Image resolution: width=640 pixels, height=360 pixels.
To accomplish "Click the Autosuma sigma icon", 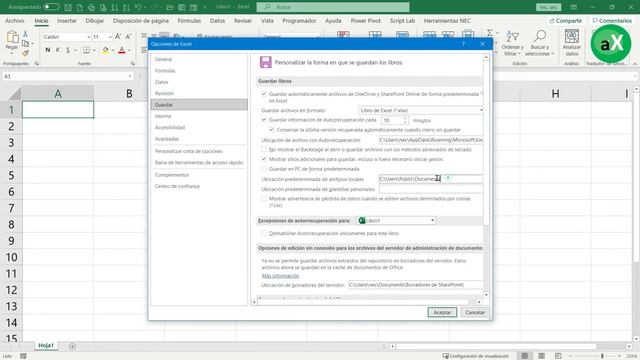I will tap(490, 33).
